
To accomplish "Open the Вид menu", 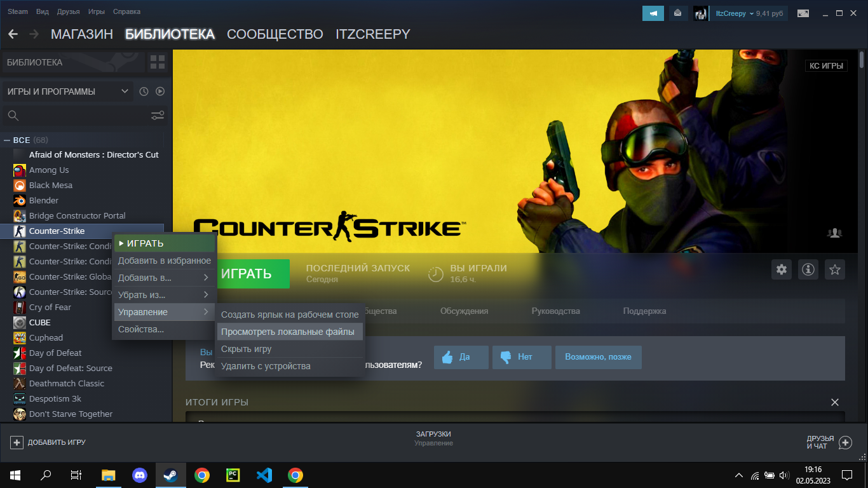I will point(43,12).
